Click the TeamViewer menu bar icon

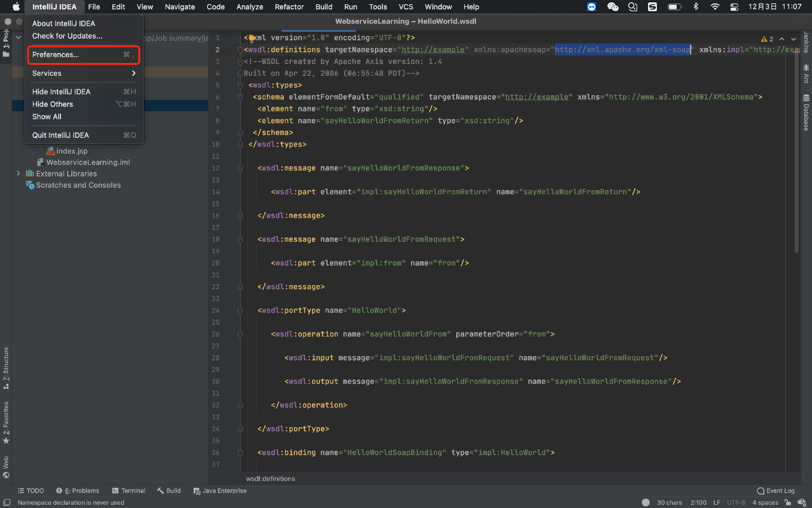[592, 7]
